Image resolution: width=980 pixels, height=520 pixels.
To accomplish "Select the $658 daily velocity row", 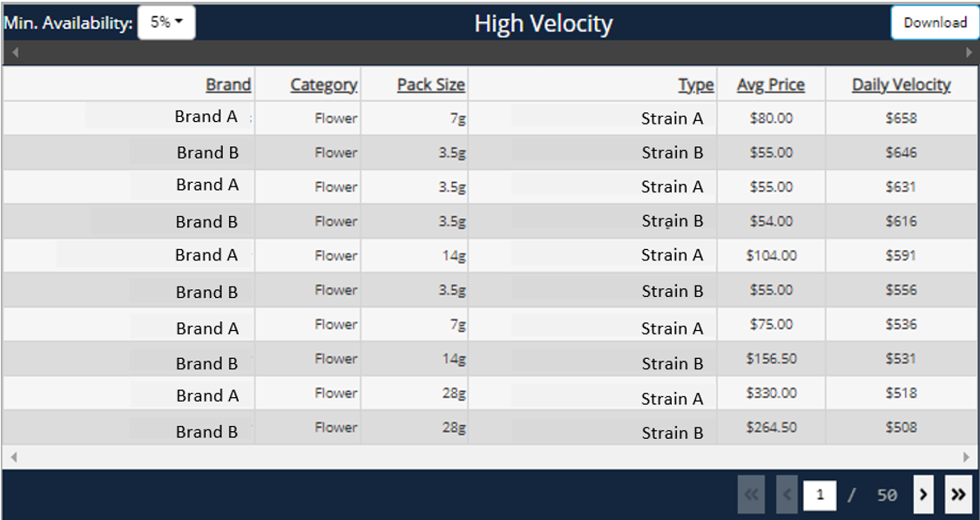I will tap(901, 118).
